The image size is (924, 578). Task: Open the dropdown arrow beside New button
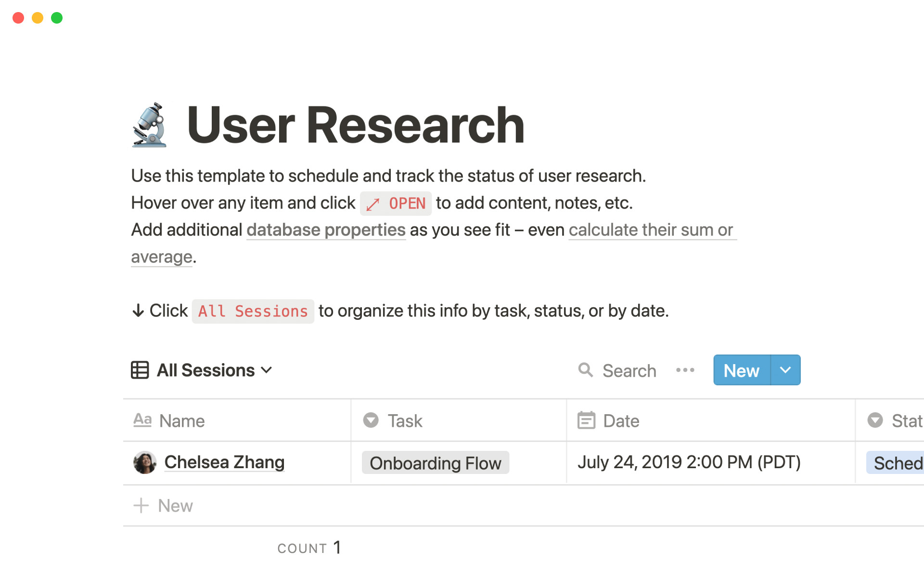click(x=785, y=370)
